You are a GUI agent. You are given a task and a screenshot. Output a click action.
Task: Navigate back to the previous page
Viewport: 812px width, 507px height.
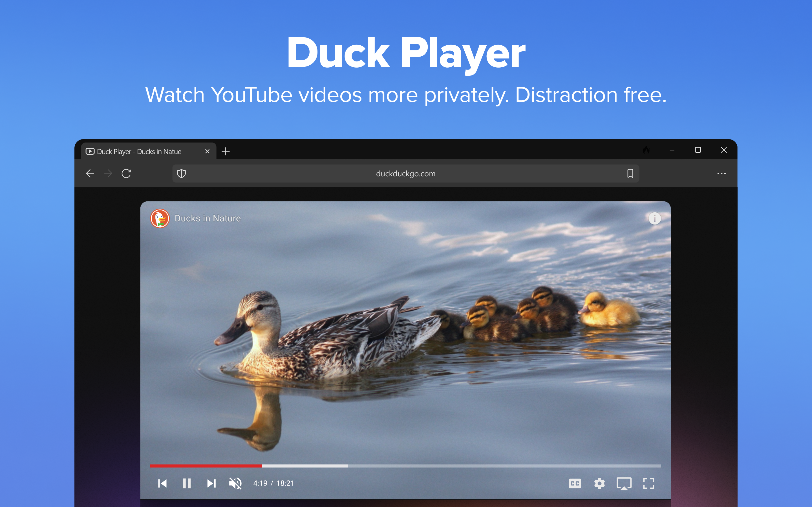[x=90, y=173]
